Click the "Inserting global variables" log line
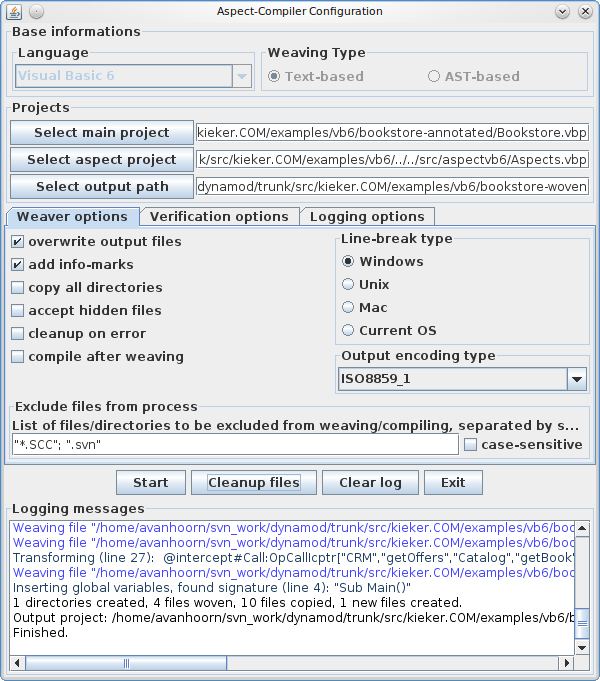 (212, 588)
